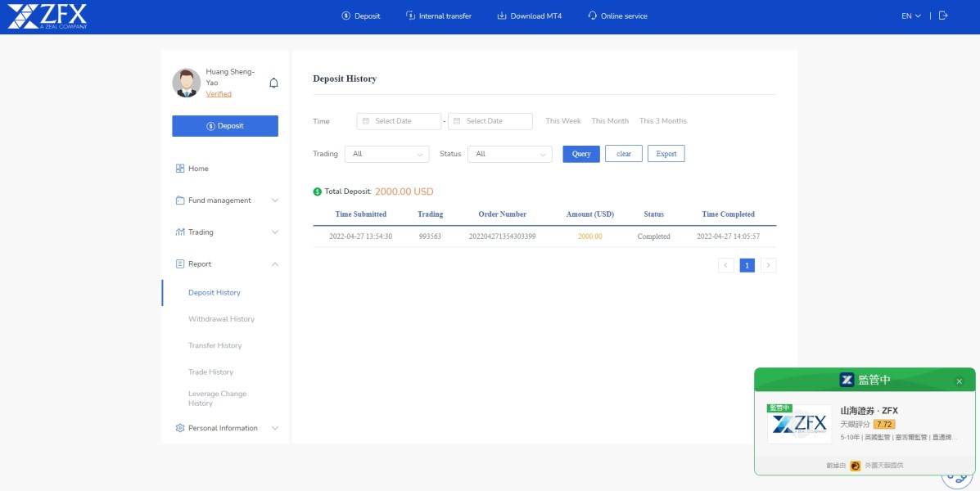This screenshot has height=491, width=980.
Task: Click the user profile avatar
Action: pos(186,83)
